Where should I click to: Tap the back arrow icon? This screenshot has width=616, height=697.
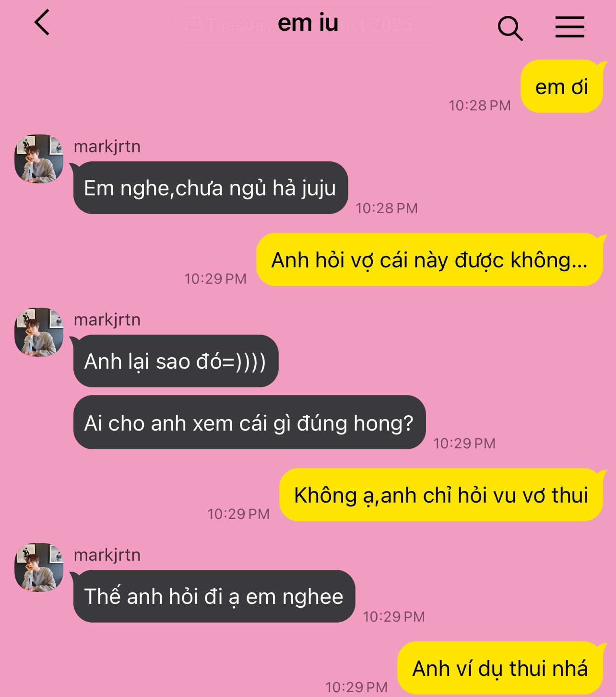click(42, 23)
